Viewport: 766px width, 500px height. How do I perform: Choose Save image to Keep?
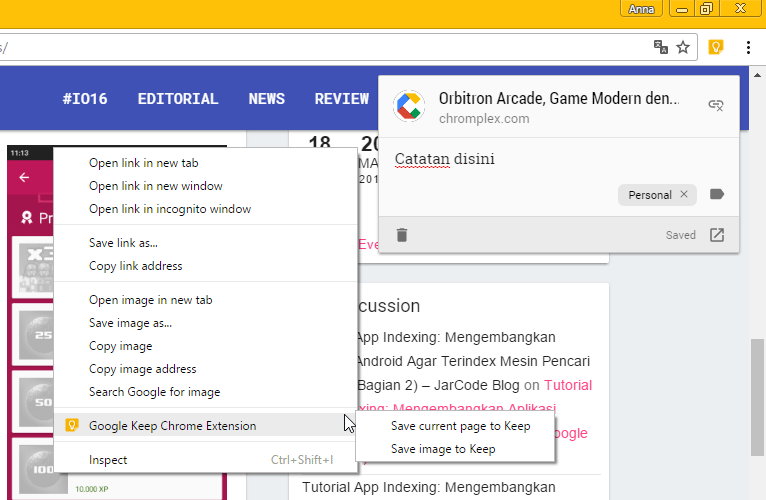(x=455, y=449)
